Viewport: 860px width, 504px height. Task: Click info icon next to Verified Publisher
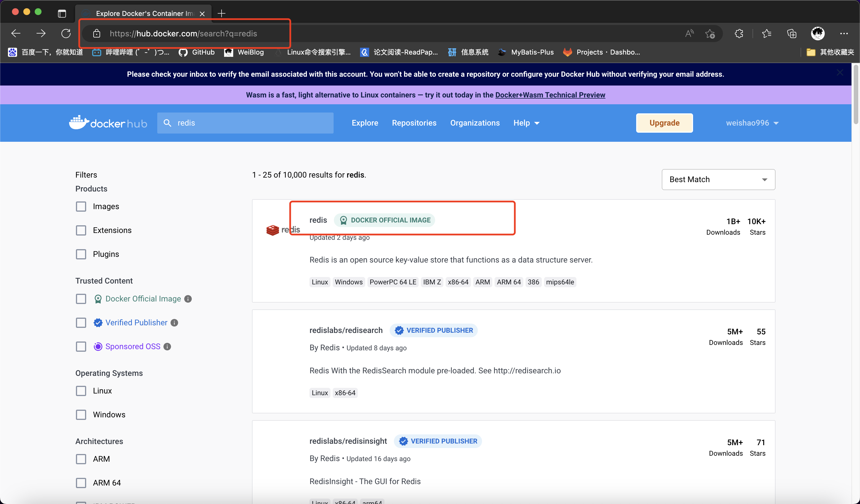(174, 322)
